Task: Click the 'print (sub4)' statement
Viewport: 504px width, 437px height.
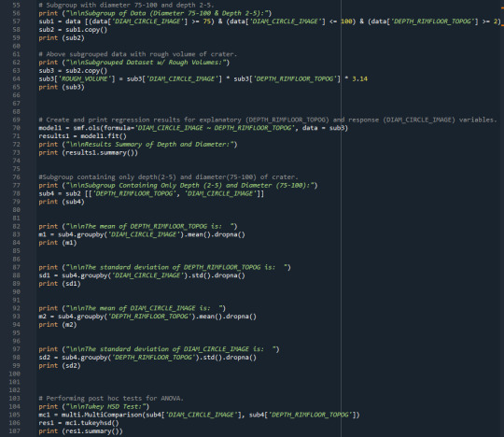Action: point(62,202)
